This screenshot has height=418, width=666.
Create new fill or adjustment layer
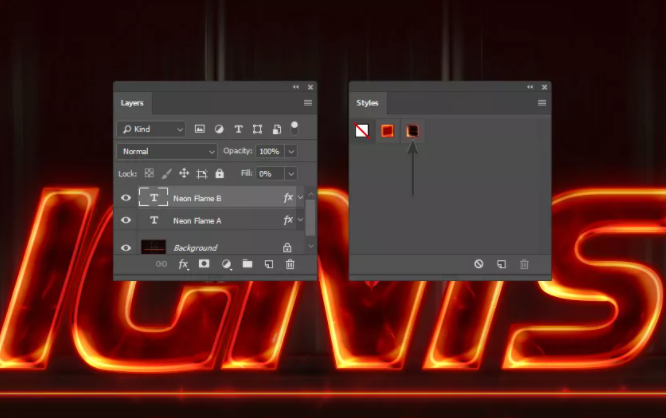pos(226,264)
